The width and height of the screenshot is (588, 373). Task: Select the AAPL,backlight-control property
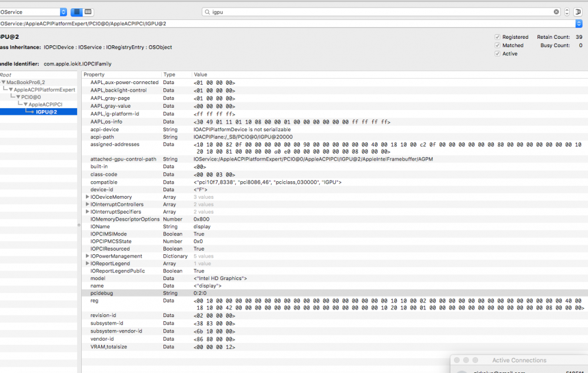pos(335,91)
